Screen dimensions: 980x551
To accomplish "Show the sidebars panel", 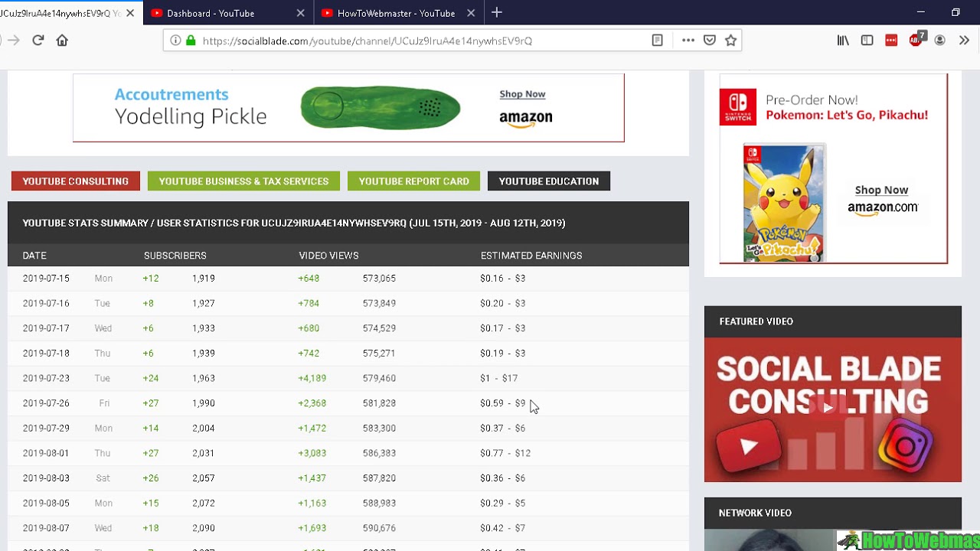I will coord(867,41).
